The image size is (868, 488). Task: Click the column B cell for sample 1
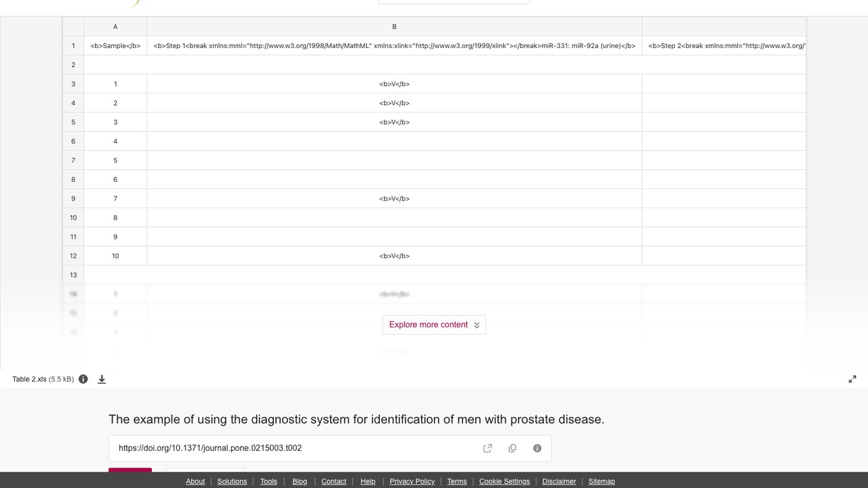point(394,84)
